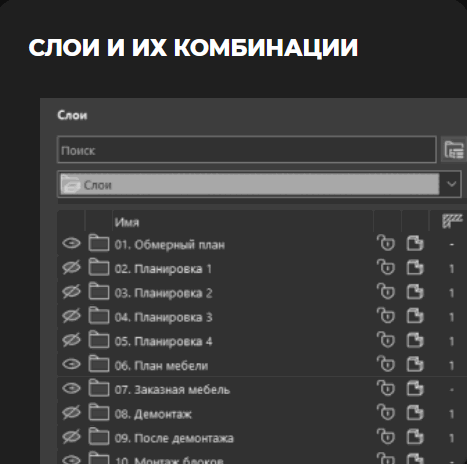The height and width of the screenshot is (464, 467).
Task: Open folder icon of 01. Обмерный план
Action: click(x=99, y=243)
